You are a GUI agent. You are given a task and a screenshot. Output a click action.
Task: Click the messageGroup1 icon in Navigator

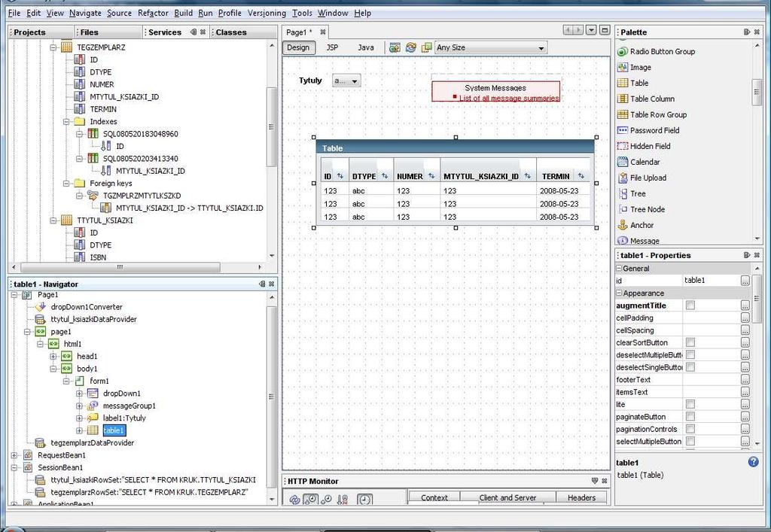93,406
